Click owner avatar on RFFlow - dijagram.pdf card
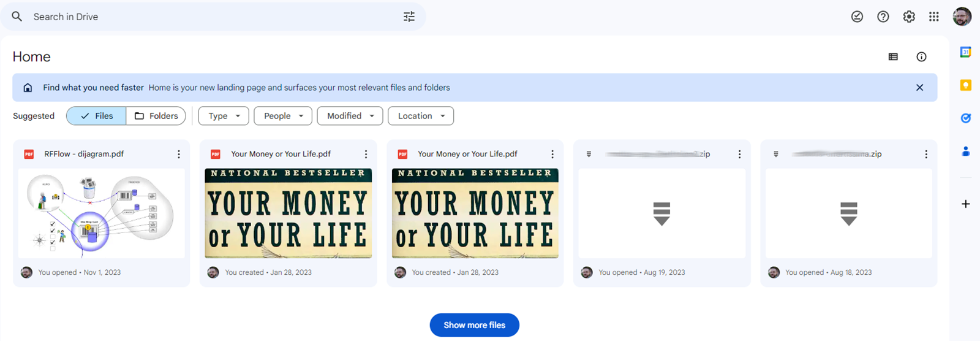The width and height of the screenshot is (980, 341). click(26, 272)
